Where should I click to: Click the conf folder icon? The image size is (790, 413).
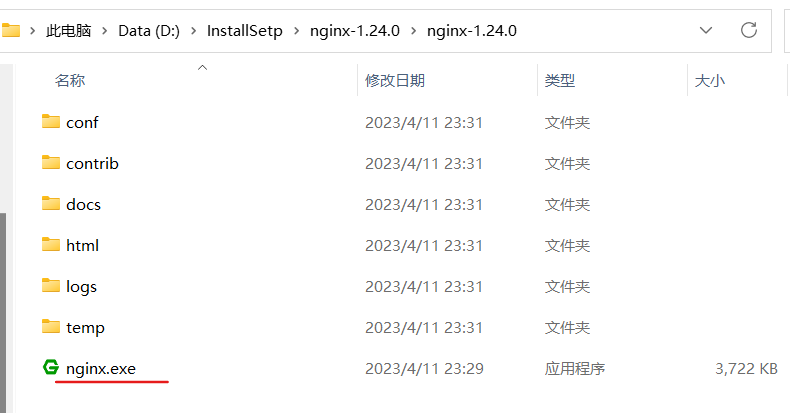[51, 121]
